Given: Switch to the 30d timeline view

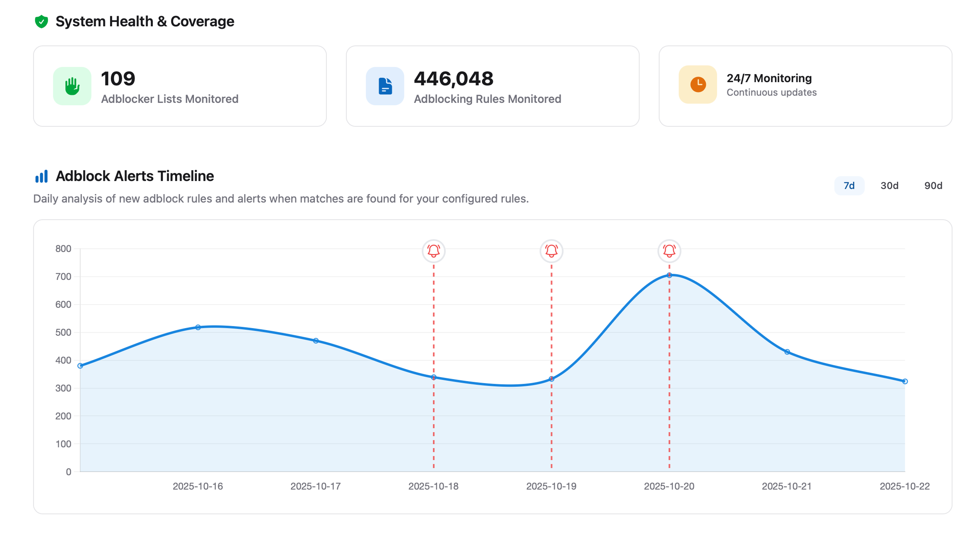Looking at the screenshot, I should pos(889,185).
